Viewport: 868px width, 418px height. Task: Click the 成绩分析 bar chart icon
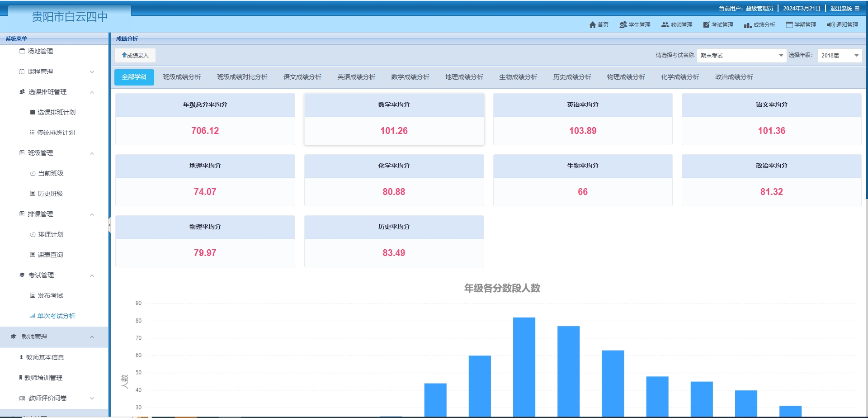click(x=748, y=25)
